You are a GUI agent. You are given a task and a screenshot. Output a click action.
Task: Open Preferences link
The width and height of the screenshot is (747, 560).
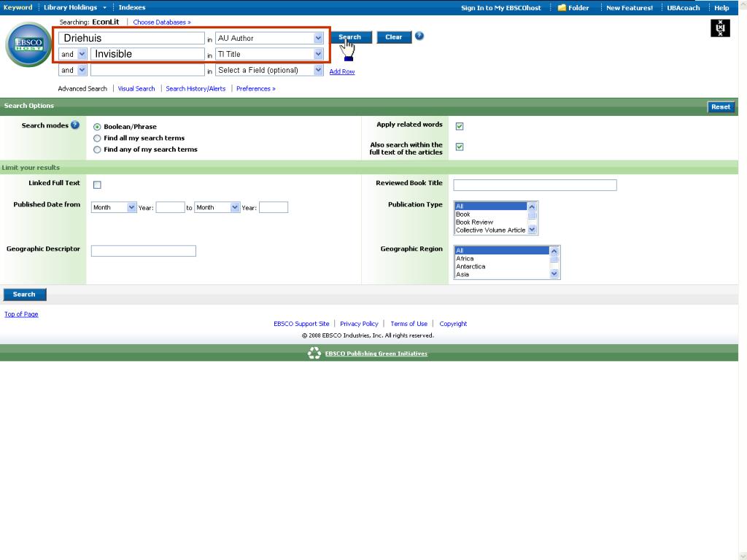click(256, 88)
